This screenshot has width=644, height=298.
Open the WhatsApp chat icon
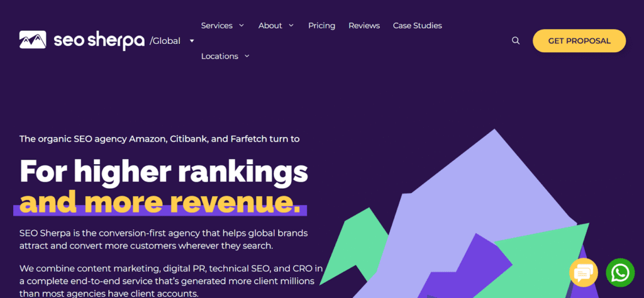pos(620,273)
